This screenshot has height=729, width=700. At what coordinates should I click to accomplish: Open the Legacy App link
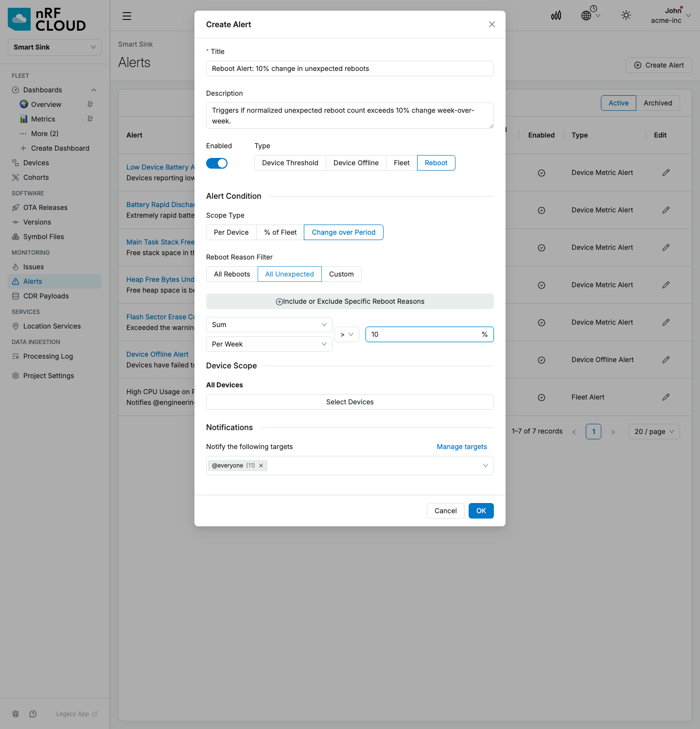tap(77, 714)
